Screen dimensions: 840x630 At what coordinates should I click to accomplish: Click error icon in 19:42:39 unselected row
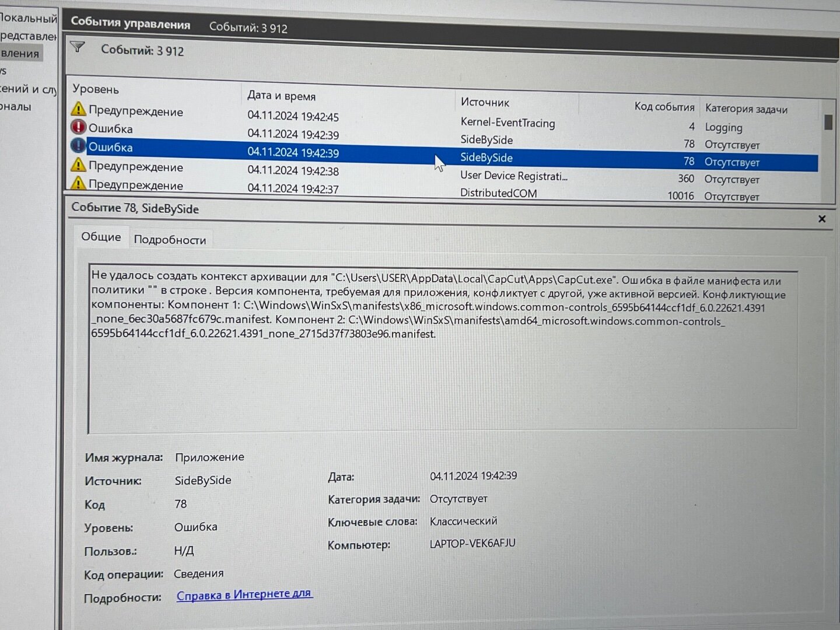point(78,127)
